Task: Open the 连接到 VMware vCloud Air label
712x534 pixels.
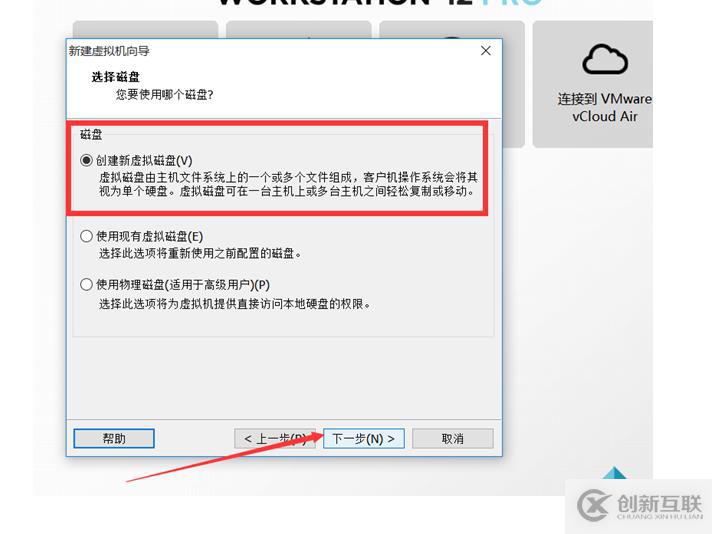Action: [605, 107]
